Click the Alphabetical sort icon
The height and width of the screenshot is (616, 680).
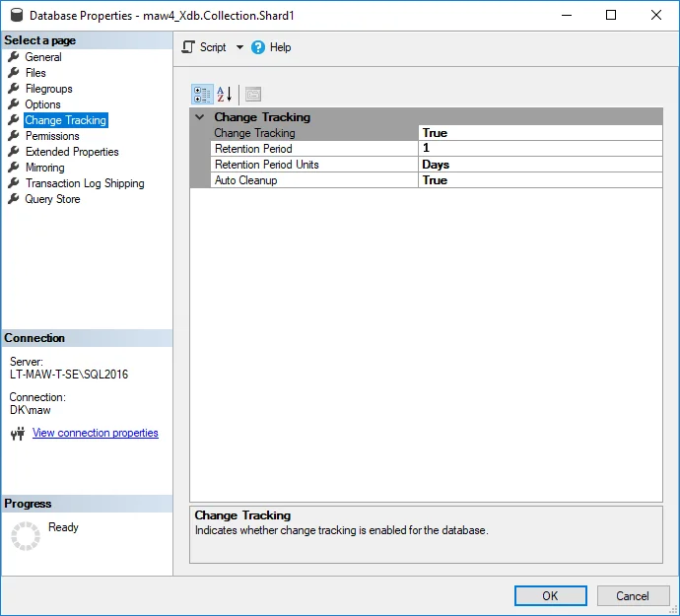(x=225, y=95)
